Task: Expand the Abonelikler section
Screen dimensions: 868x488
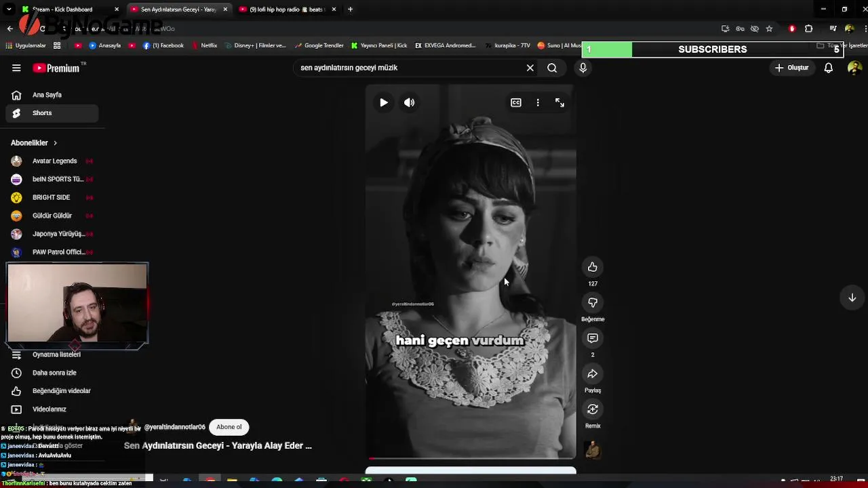Action: click(34, 143)
